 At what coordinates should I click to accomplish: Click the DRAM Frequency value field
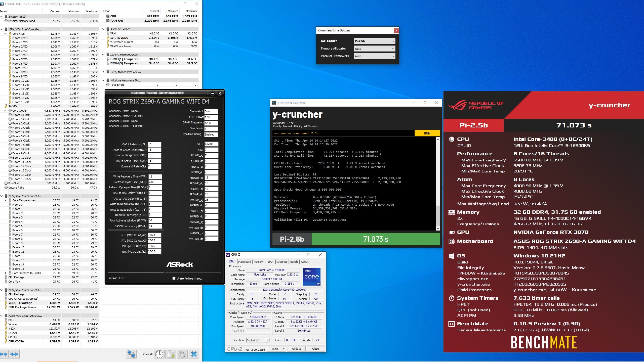tap(211, 123)
